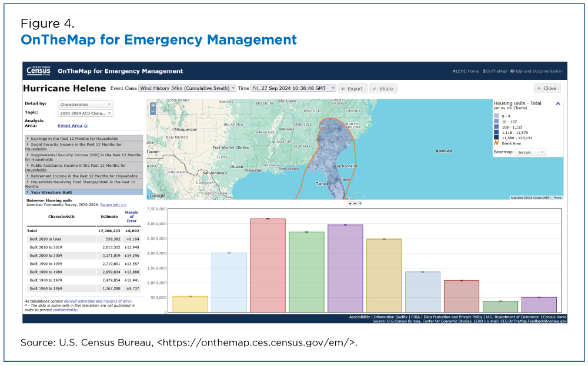Expand Public Assistance Income section

click(x=83, y=167)
